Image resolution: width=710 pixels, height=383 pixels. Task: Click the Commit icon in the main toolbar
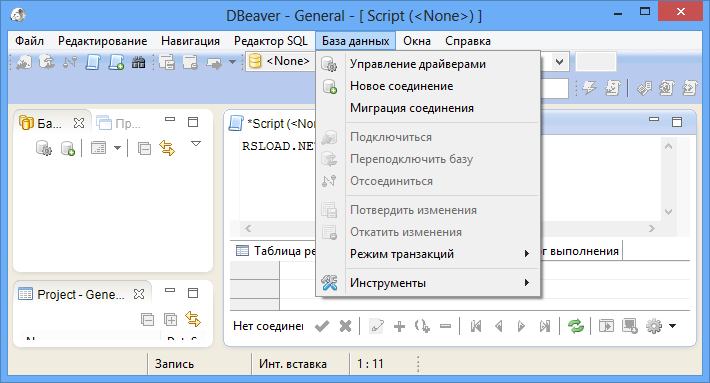point(167,62)
